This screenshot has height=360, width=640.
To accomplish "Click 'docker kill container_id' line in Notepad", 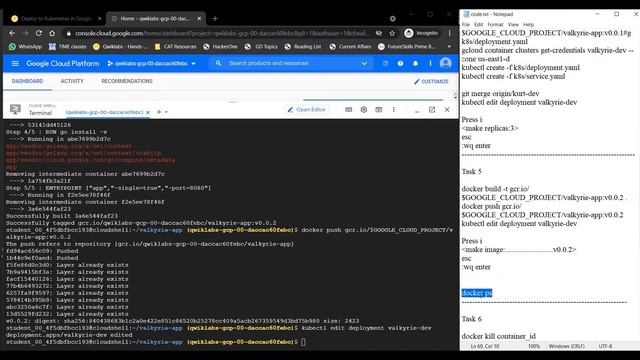I will 498,336.
